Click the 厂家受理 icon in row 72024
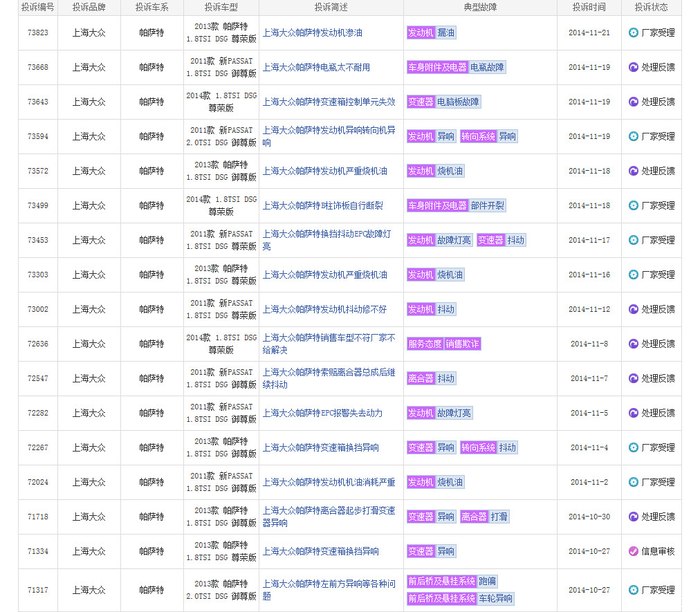700x612 pixels. pyautogui.click(x=633, y=482)
